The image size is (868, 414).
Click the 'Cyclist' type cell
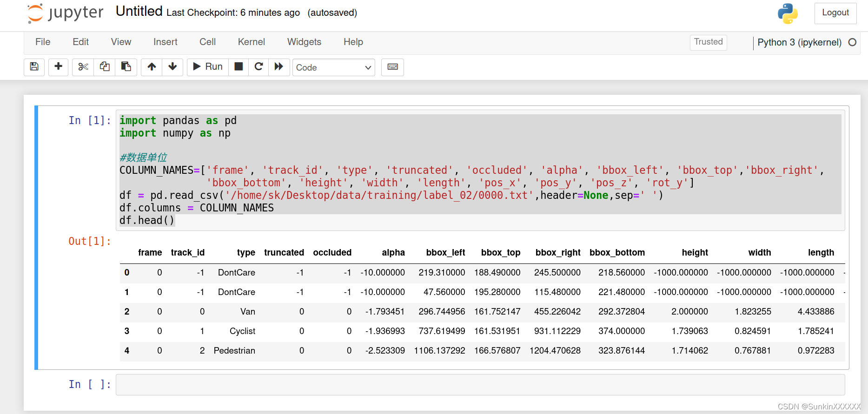[242, 331]
